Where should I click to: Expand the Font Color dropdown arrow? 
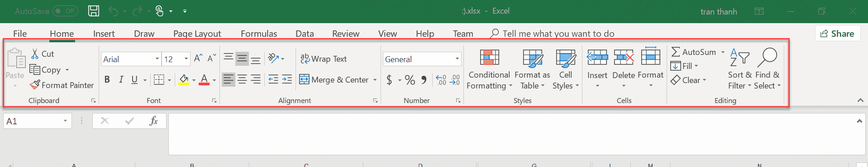pos(214,80)
